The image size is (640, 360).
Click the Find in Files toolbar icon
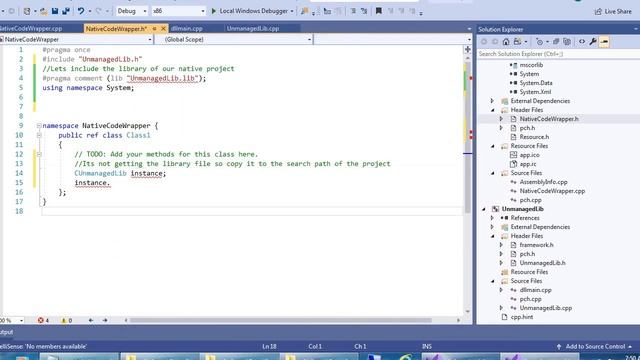point(304,11)
